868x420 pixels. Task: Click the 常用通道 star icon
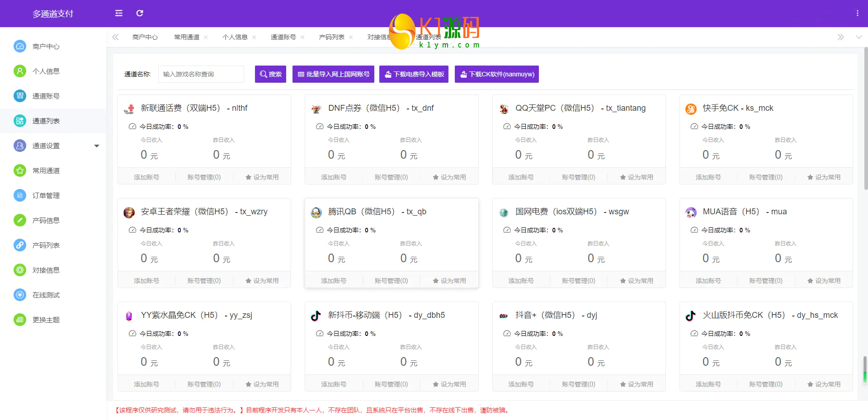pyautogui.click(x=19, y=170)
